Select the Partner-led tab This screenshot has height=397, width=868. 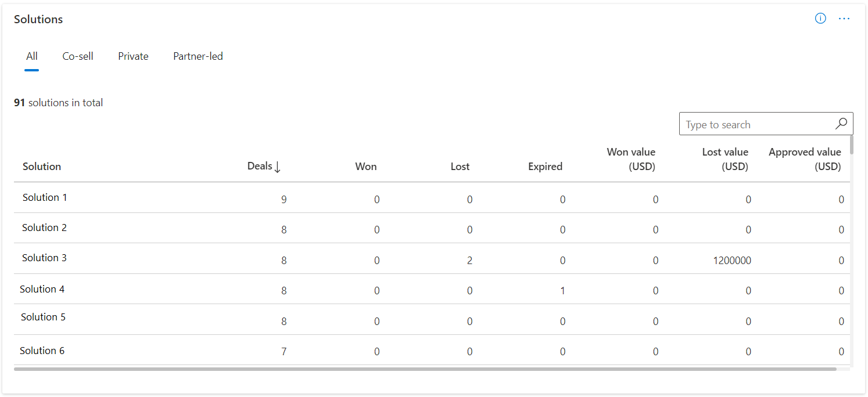[x=198, y=56]
